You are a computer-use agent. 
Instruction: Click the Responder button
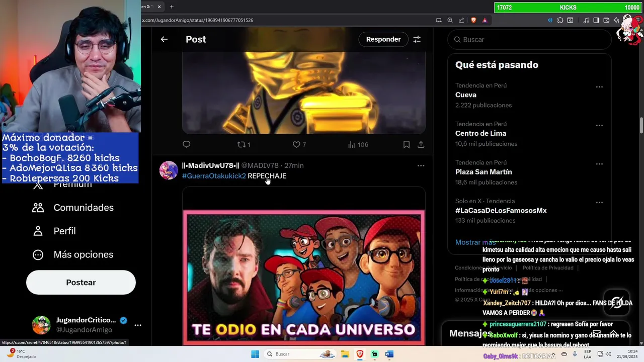click(x=383, y=39)
